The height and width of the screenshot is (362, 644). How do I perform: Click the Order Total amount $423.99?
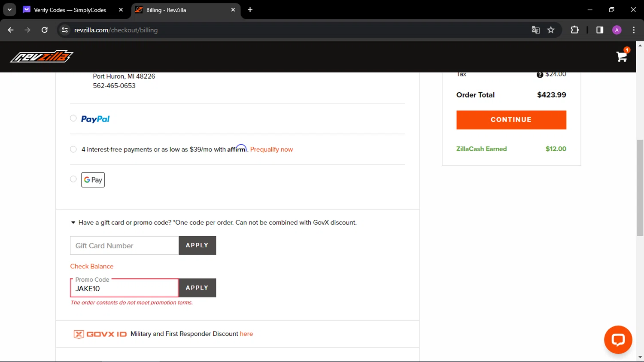[x=552, y=95]
